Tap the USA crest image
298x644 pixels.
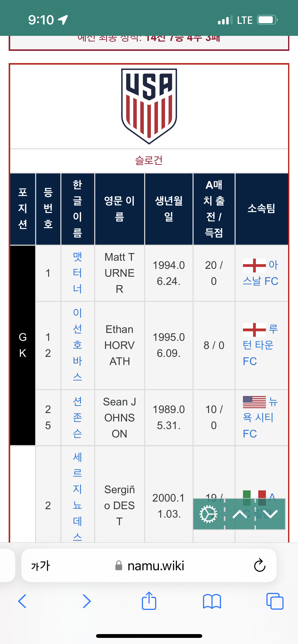[149, 106]
